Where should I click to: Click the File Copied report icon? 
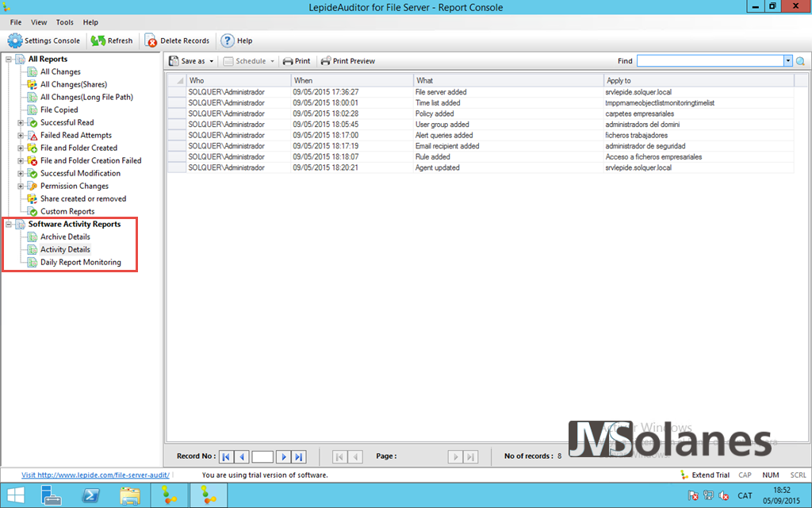click(32, 110)
